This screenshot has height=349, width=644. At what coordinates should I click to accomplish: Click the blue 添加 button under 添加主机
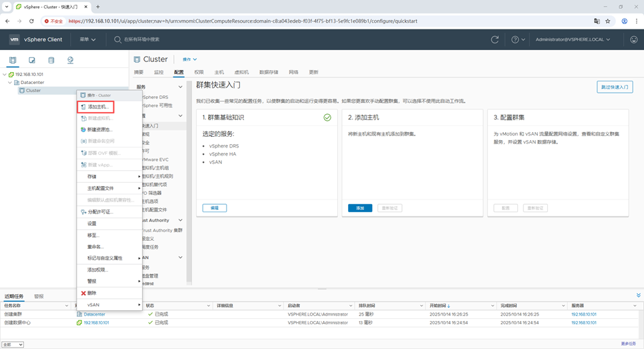(x=360, y=208)
